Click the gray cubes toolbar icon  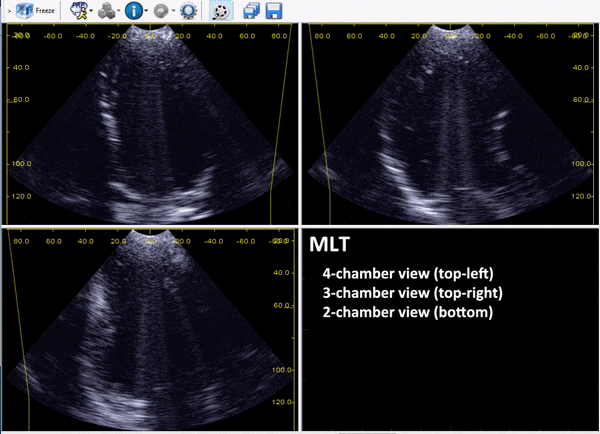106,12
